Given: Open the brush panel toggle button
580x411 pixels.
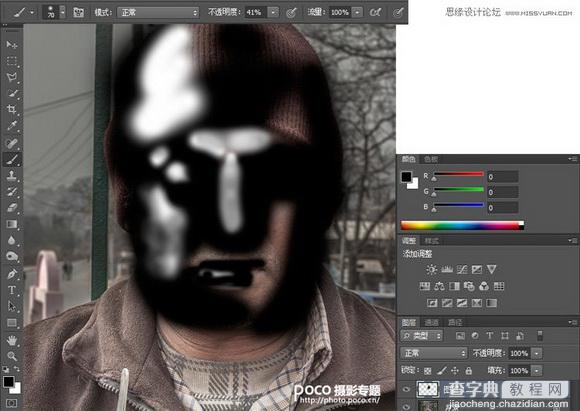Looking at the screenshot, I should click(x=78, y=13).
